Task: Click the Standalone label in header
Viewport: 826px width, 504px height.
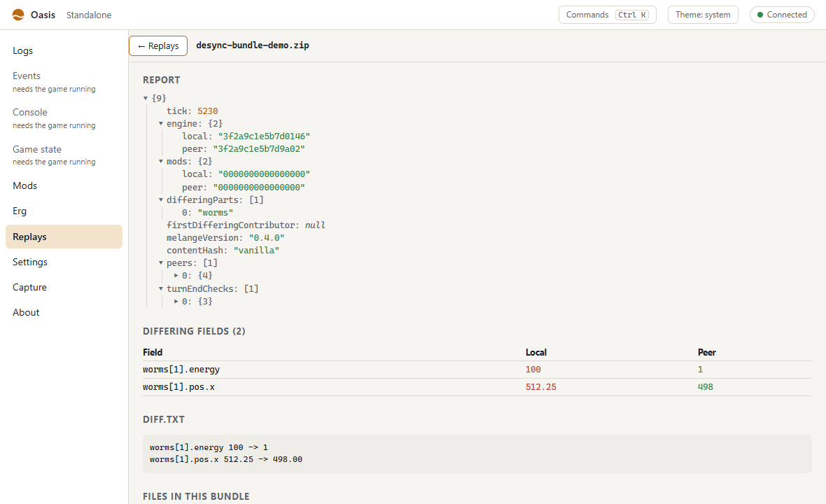Action: (x=88, y=15)
